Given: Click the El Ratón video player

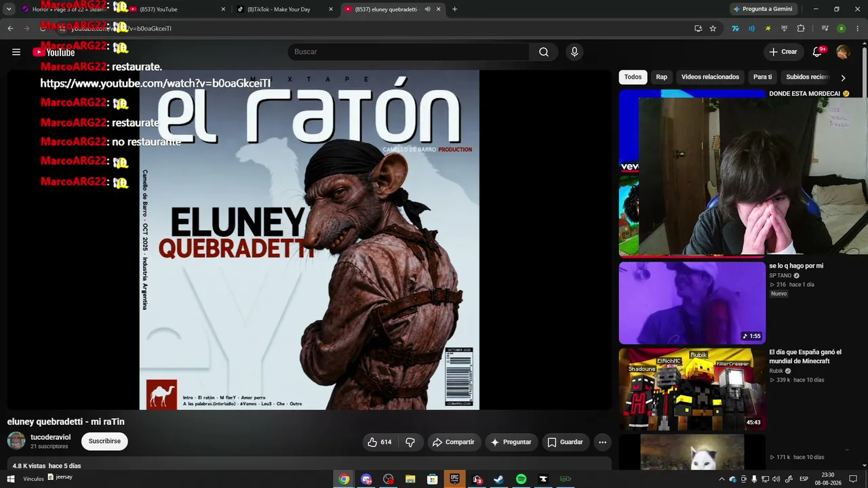Looking at the screenshot, I should pos(309,240).
